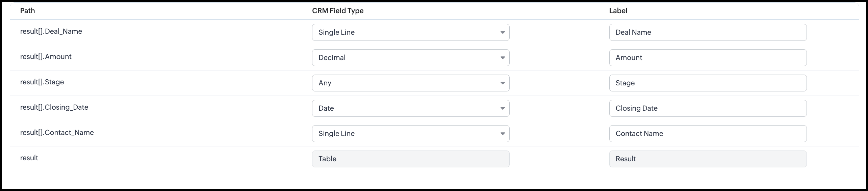Open the Closing_Date field type dropdown
This screenshot has width=868, height=191.
click(x=410, y=108)
